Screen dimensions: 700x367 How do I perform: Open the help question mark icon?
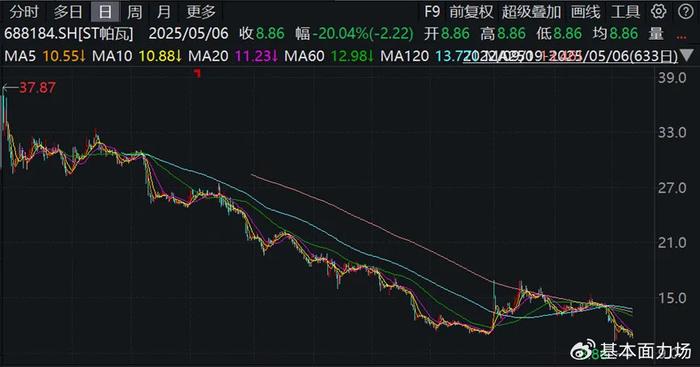[x=686, y=12]
